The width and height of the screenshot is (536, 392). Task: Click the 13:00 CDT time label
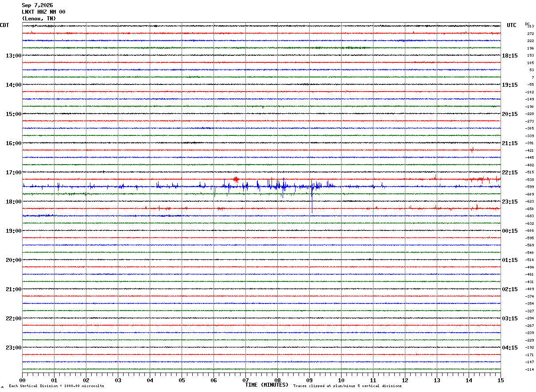[x=14, y=56]
